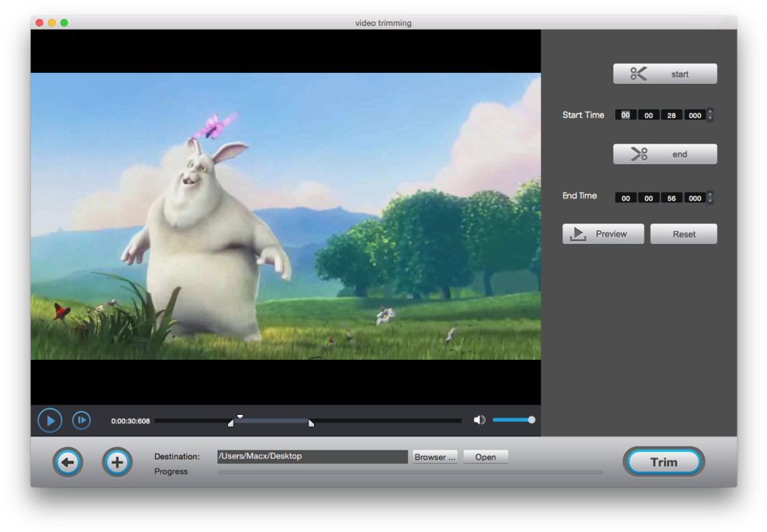This screenshot has width=767, height=532.
Task: Click the volume slider knob
Action: [x=531, y=420]
